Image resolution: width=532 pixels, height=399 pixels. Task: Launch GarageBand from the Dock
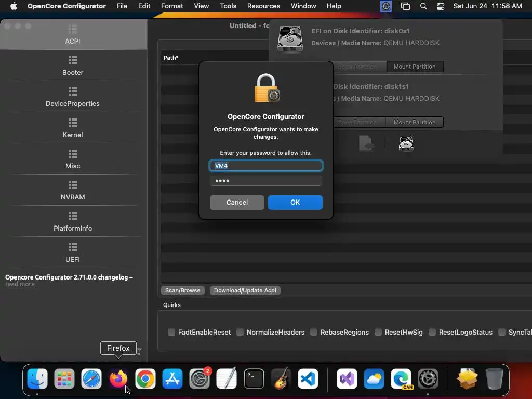281,378
